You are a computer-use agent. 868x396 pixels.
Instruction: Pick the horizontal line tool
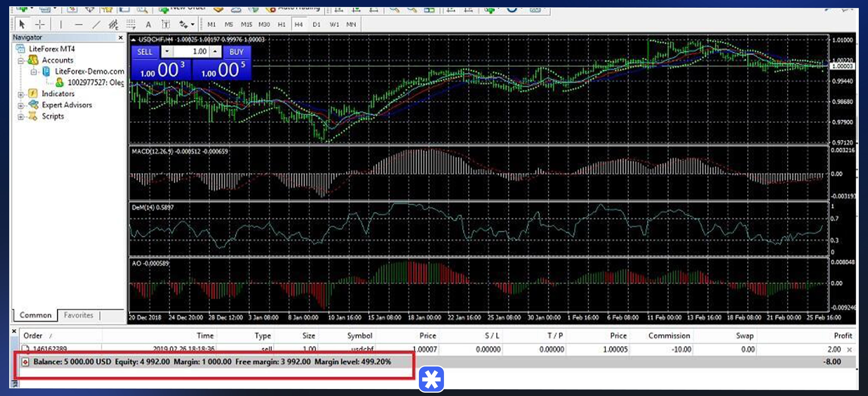79,25
